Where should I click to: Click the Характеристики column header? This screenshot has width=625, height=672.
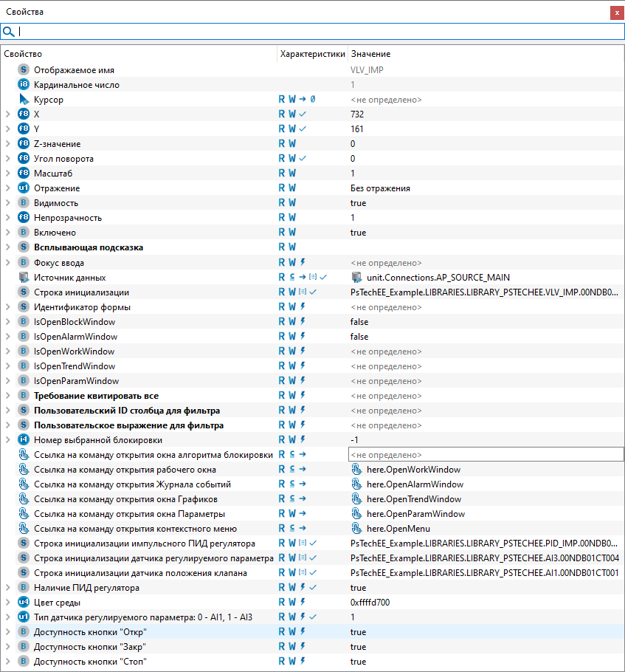pos(312,54)
